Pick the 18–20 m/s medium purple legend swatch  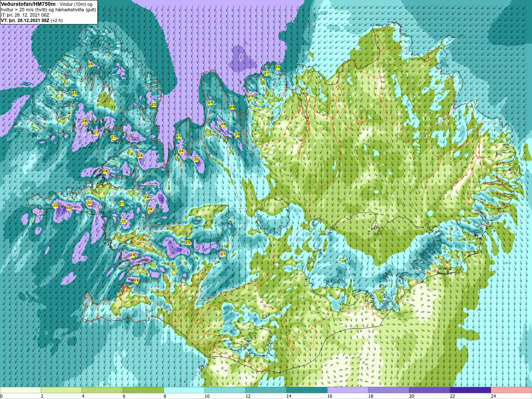[389, 390]
